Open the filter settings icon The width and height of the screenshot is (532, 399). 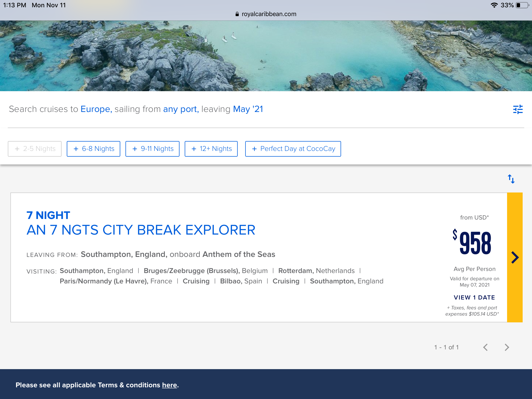(x=518, y=109)
